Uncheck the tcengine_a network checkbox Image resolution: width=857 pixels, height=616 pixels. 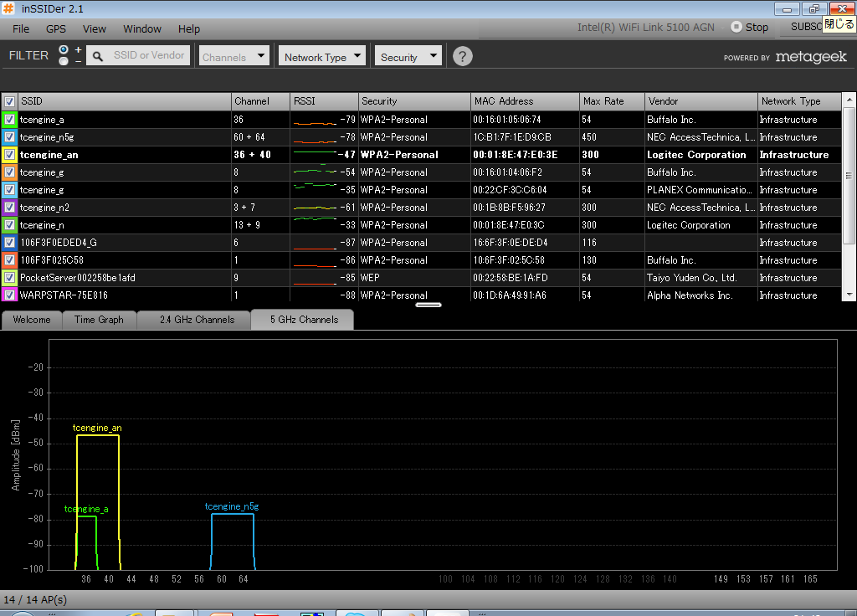coord(9,120)
